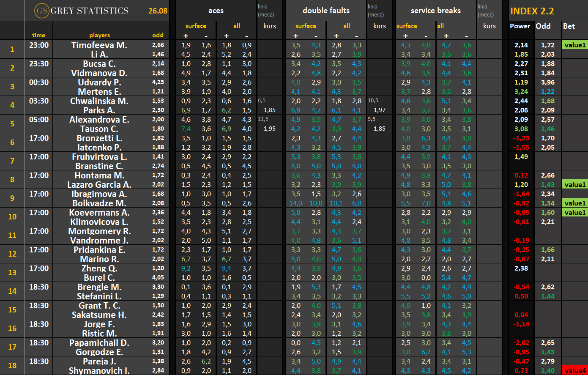
Task: Select player Klimovicova L.
Action: tap(99, 222)
